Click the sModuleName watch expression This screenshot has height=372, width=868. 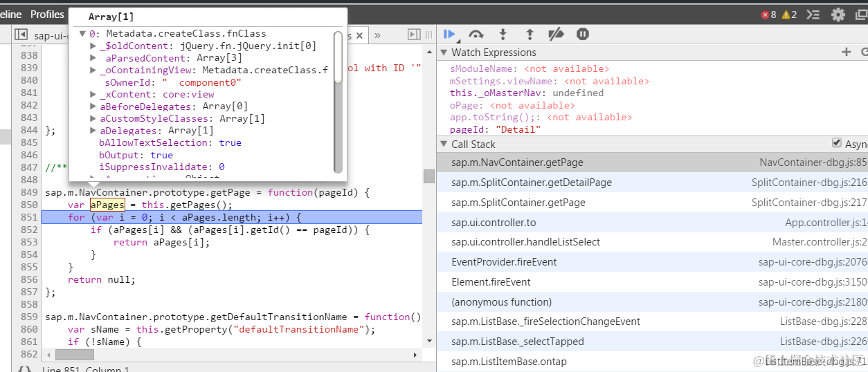coord(530,68)
